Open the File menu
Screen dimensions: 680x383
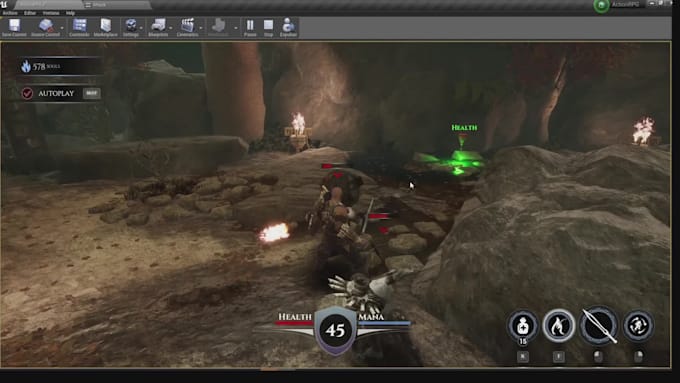(10, 13)
